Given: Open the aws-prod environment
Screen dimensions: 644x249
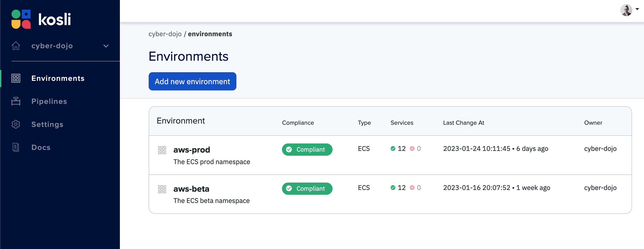Looking at the screenshot, I should (192, 150).
